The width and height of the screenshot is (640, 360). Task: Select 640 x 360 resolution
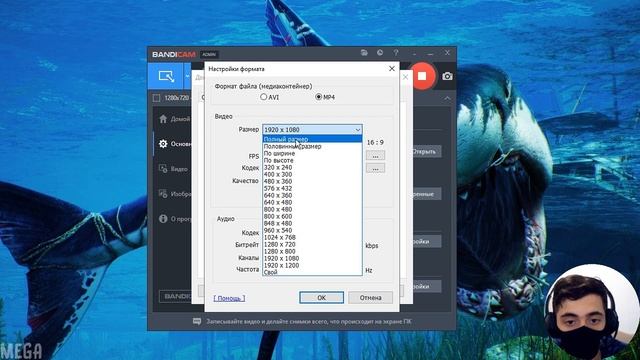[x=312, y=195]
